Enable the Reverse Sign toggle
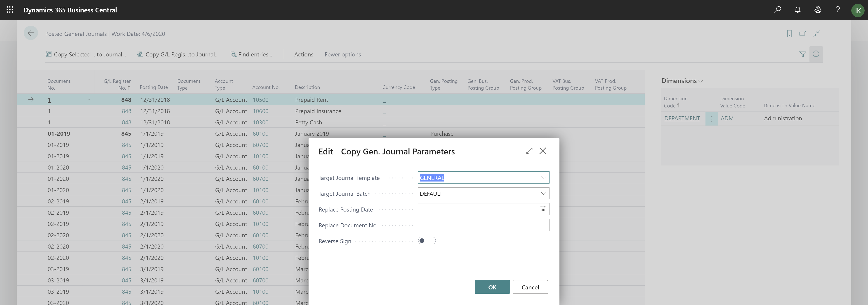 pos(427,240)
